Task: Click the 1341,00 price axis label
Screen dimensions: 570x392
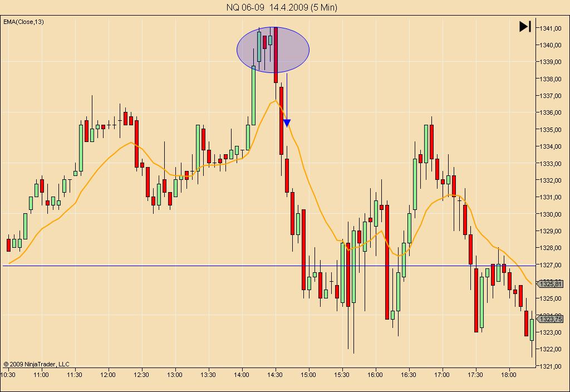Action: tap(551, 28)
